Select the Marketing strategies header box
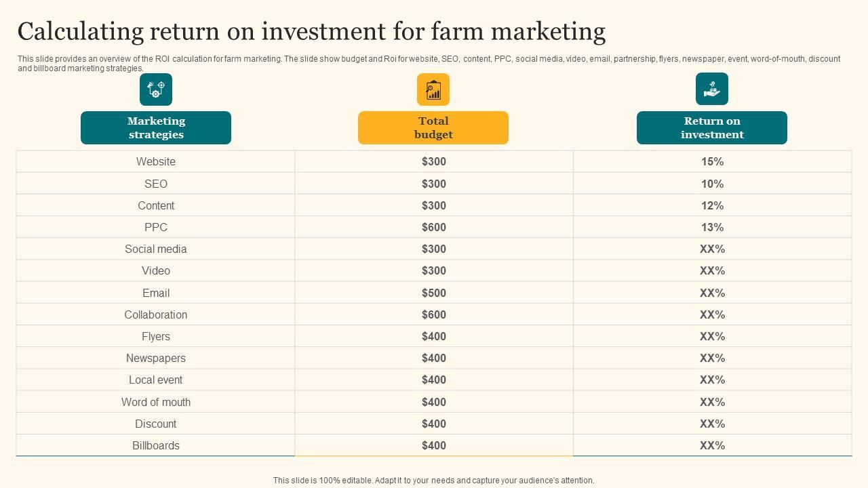Screen dimensions: 868x488 (156, 128)
